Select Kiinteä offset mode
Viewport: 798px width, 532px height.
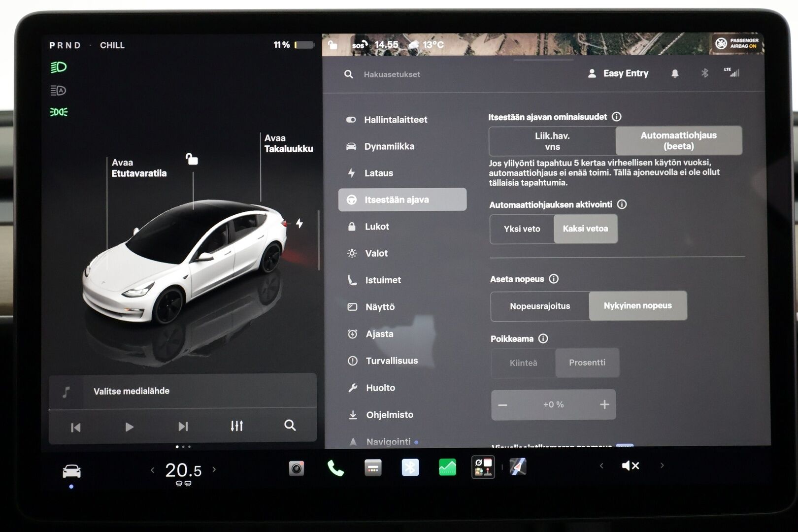523,363
